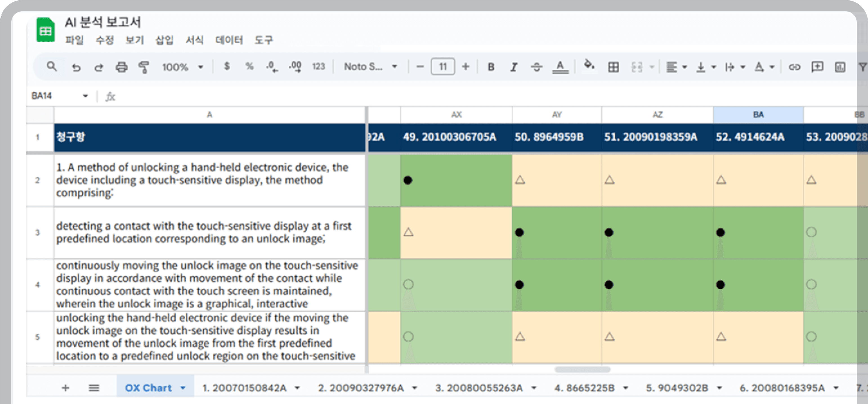Toggle strikethrough formatting
The image size is (868, 404).
click(x=536, y=67)
